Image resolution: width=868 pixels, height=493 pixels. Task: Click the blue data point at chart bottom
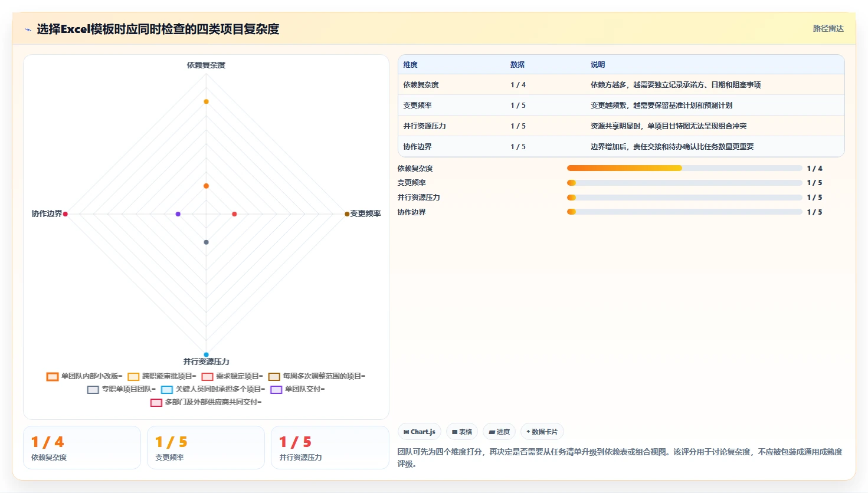point(206,354)
